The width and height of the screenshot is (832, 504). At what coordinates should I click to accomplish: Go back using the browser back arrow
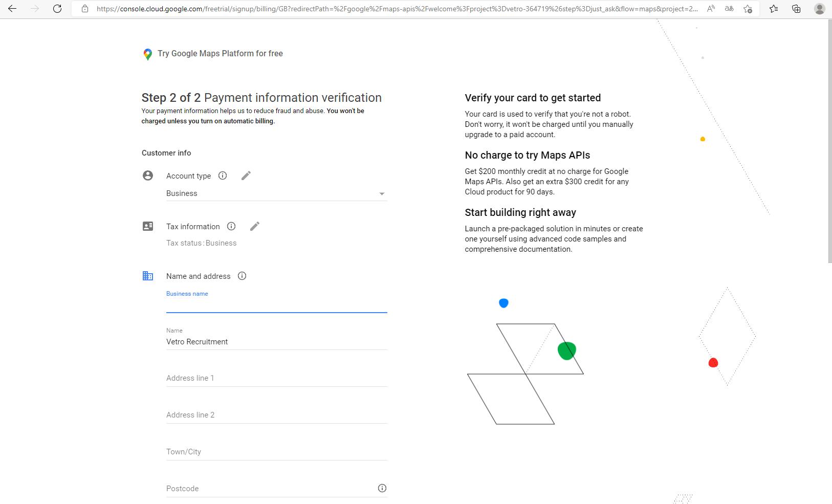coord(12,9)
